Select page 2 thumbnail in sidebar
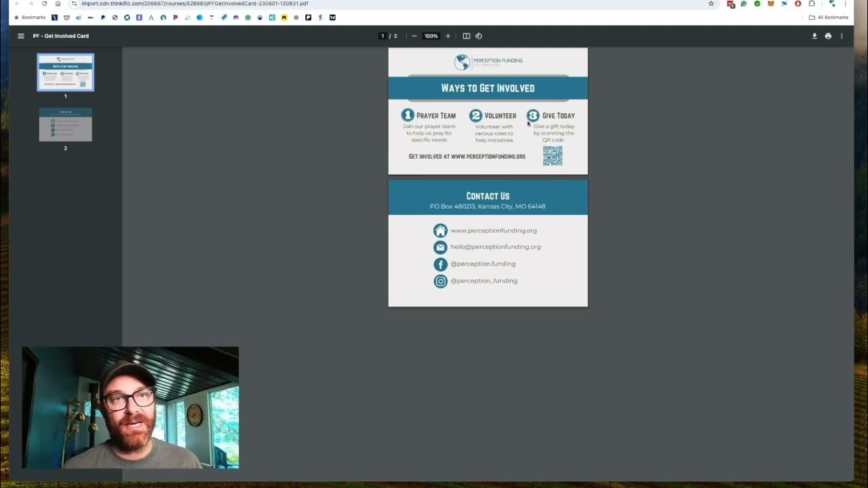The width and height of the screenshot is (868, 488). click(66, 125)
